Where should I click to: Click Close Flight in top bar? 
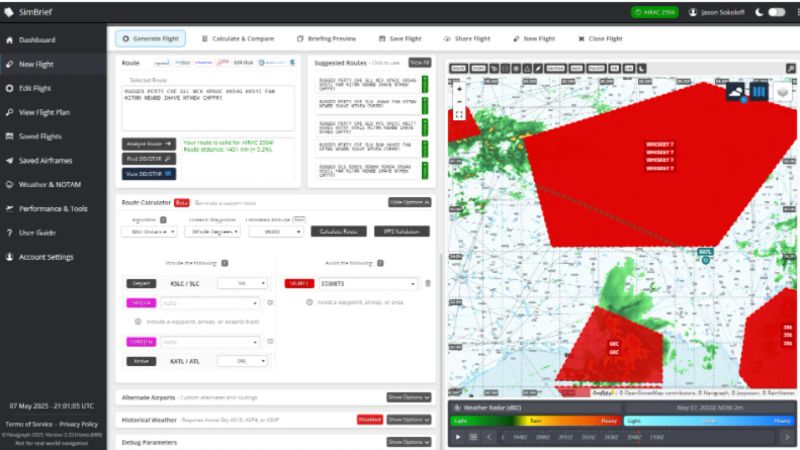point(600,38)
